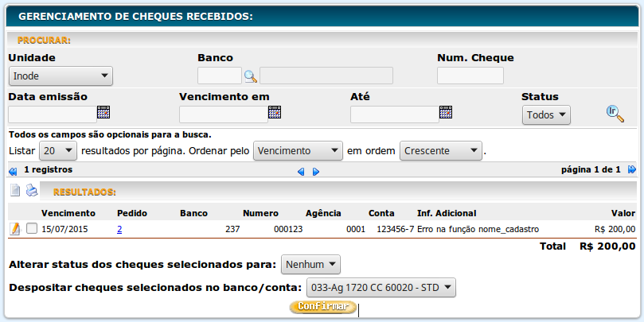Go to the last results page
This screenshot has height=322, width=644.
[x=632, y=169]
